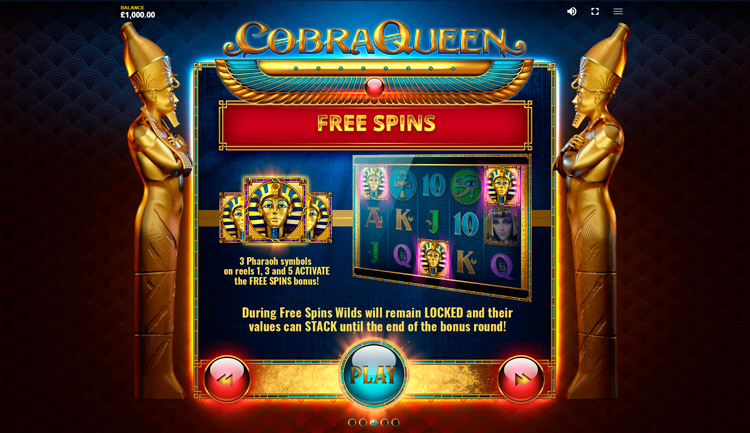Click the ankh symbol in preview
The height and width of the screenshot is (433, 750).
tap(402, 184)
